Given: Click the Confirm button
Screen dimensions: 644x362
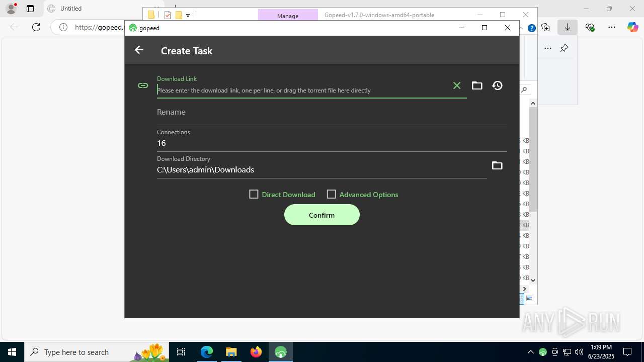Looking at the screenshot, I should pos(322,215).
